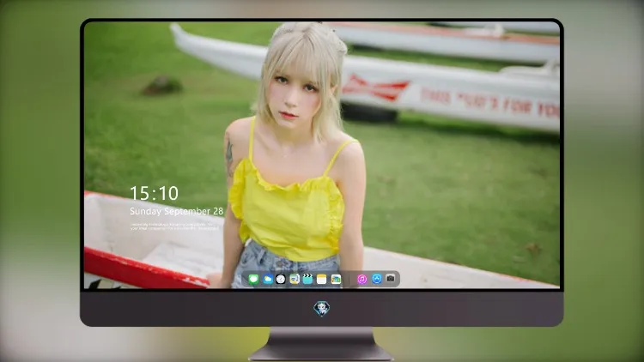Open the Camera app in dock
The image size is (644, 362).
coord(391,279)
